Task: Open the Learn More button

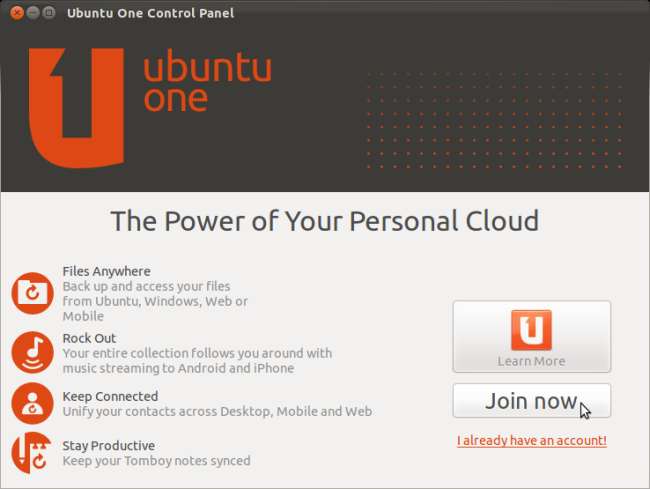Action: [531, 337]
